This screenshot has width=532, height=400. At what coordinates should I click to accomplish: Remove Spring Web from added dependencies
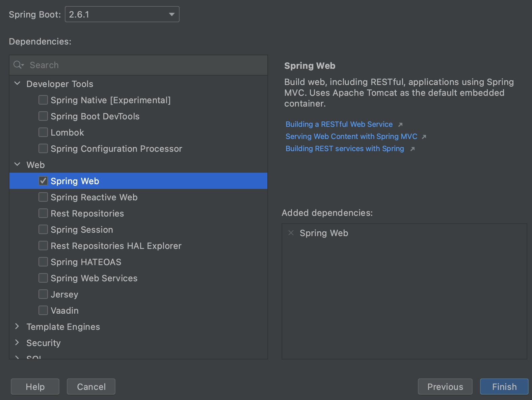tap(291, 233)
